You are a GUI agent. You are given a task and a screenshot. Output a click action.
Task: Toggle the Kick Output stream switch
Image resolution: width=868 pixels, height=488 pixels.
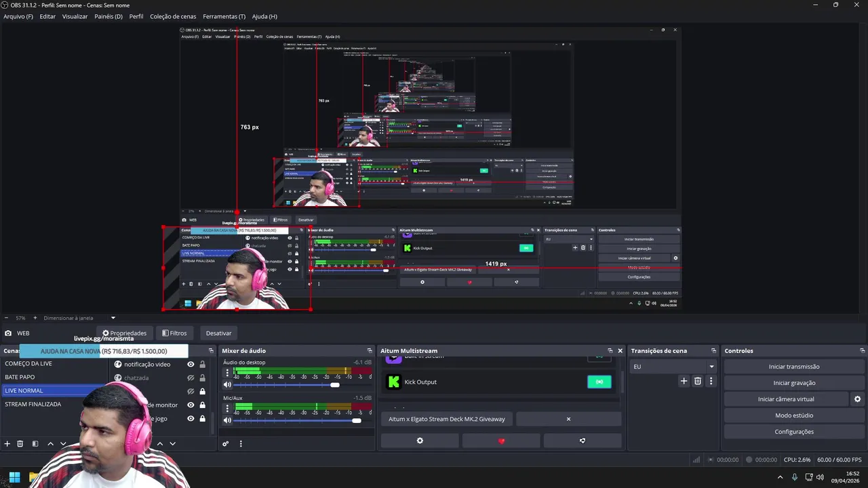599,382
